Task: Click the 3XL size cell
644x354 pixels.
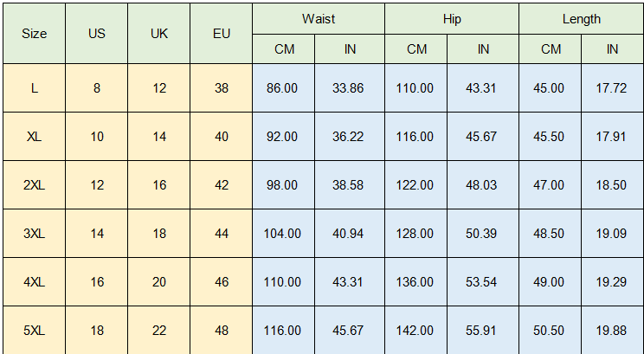Action: pos(34,234)
